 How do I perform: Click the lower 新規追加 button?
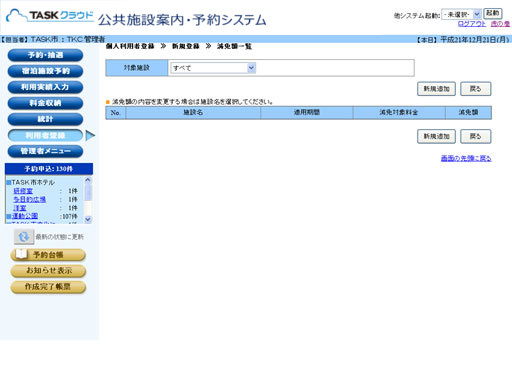[436, 136]
